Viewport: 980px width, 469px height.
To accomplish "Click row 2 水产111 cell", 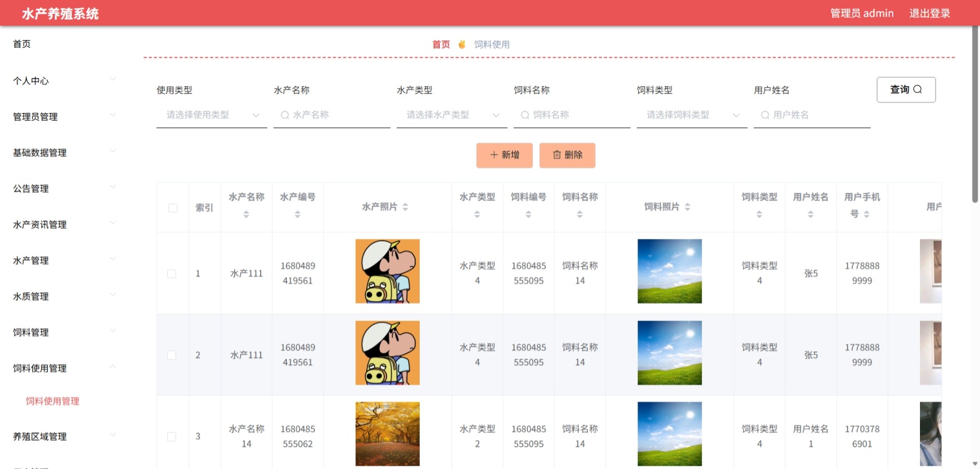I will [246, 355].
